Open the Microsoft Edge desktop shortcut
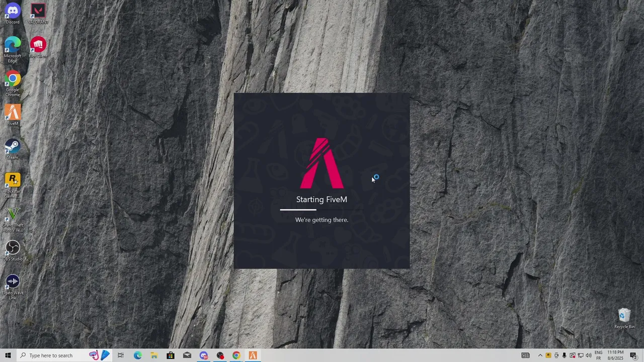This screenshot has width=644, height=362. coord(13,49)
